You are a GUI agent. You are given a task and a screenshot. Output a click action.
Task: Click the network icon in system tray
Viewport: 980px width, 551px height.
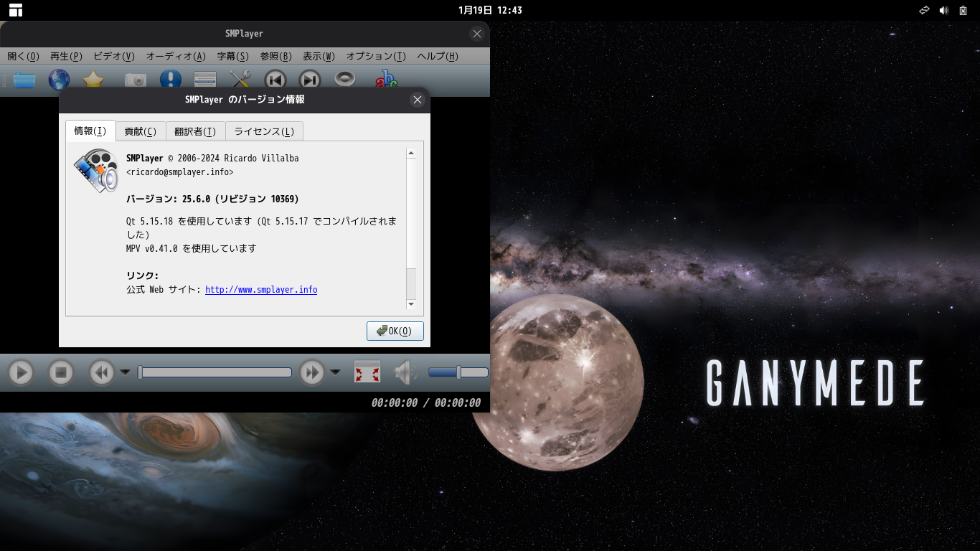[924, 10]
